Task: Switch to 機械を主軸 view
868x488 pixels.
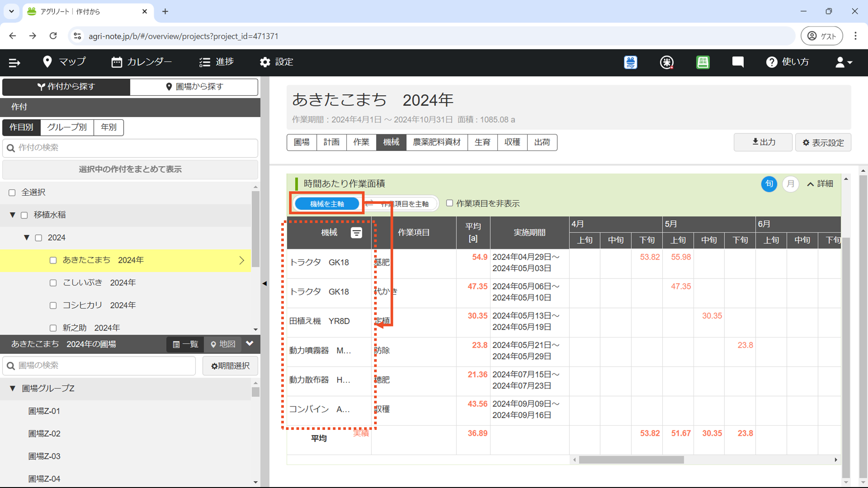Action: [327, 204]
